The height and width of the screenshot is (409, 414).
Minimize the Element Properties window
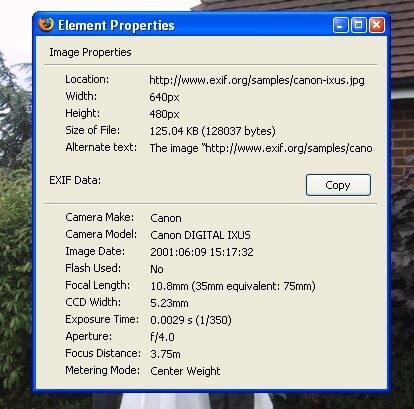tap(340, 25)
